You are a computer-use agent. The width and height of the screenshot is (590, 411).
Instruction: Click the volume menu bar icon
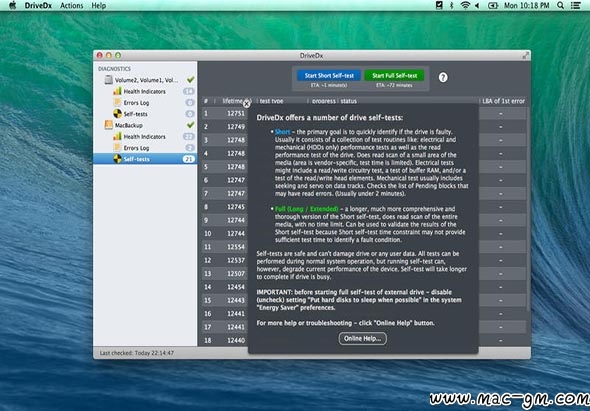click(x=478, y=5)
